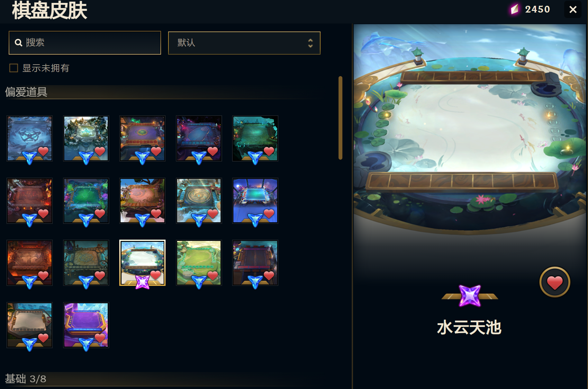Image resolution: width=588 pixels, height=389 pixels.
Task: Select the selected lotus pond arena thumbnail
Action: click(142, 263)
